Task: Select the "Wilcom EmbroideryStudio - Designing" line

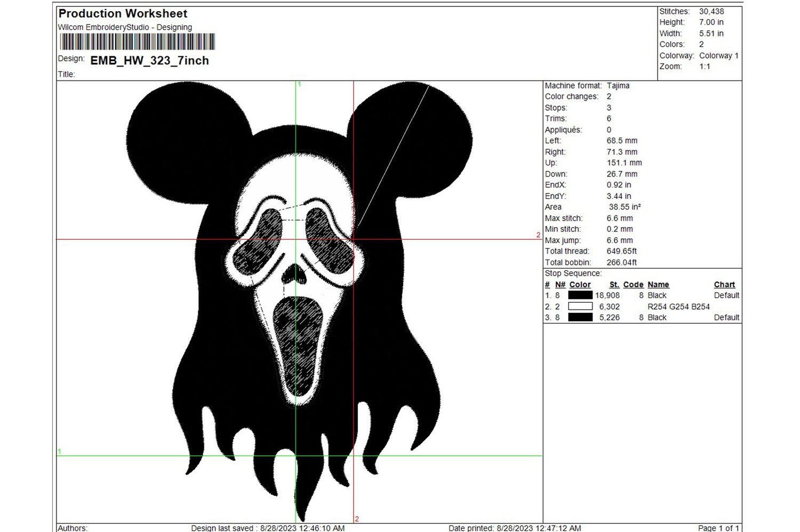Action: (125, 27)
